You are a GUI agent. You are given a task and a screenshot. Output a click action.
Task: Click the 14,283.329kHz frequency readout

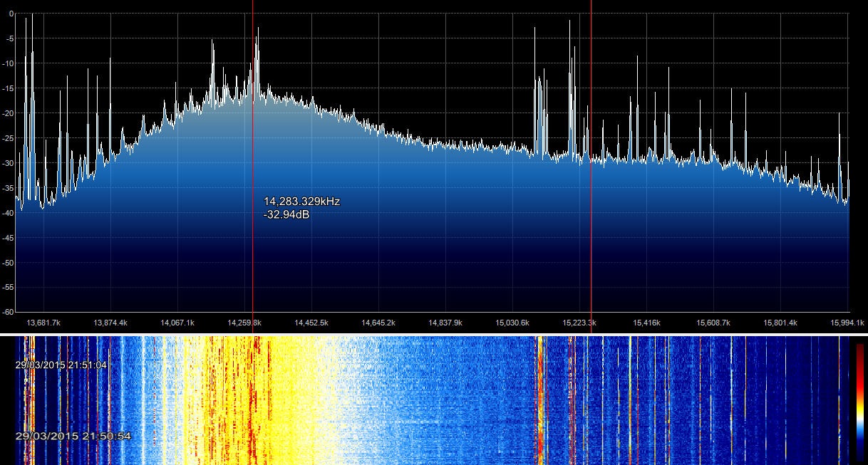[x=301, y=202]
